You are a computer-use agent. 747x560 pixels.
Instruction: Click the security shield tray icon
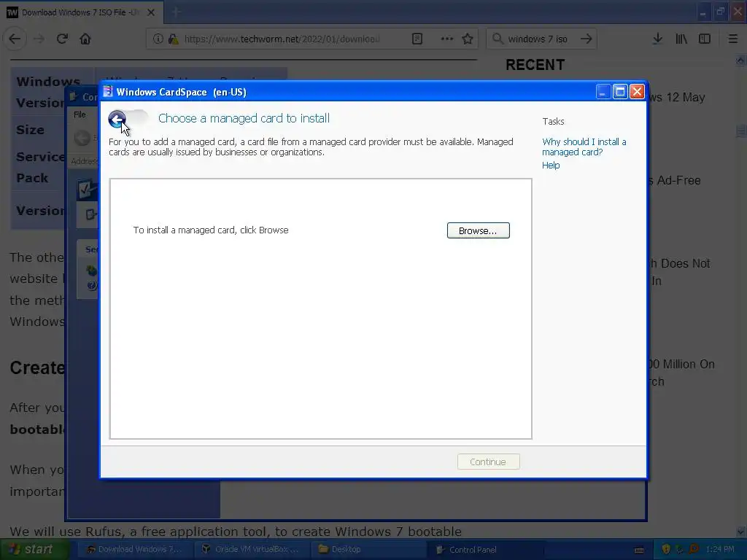pos(666,550)
